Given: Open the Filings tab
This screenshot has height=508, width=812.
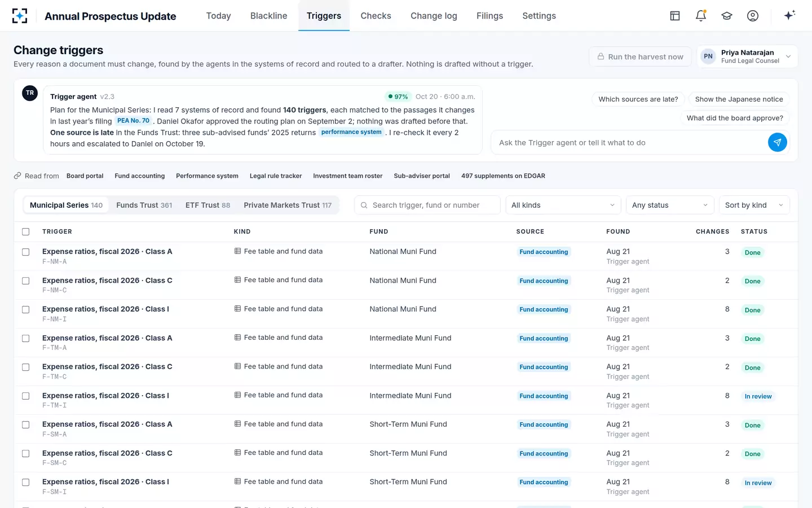Looking at the screenshot, I should pyautogui.click(x=489, y=16).
